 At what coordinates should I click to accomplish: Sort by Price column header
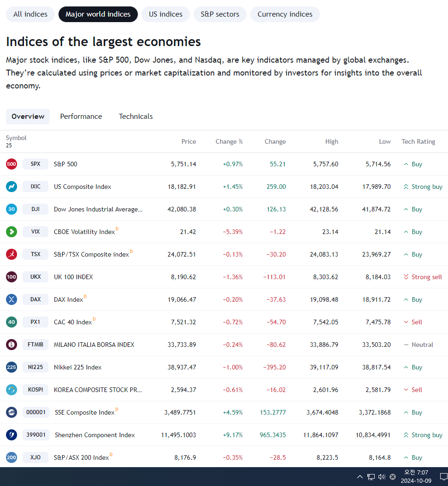click(x=189, y=141)
